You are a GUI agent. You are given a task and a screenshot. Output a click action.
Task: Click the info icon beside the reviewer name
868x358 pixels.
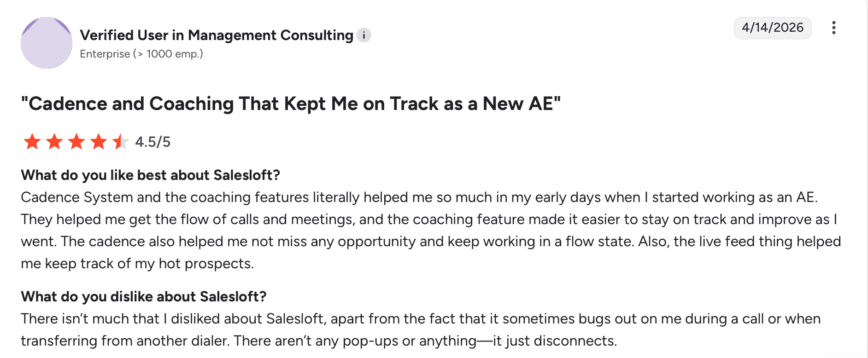click(x=364, y=35)
